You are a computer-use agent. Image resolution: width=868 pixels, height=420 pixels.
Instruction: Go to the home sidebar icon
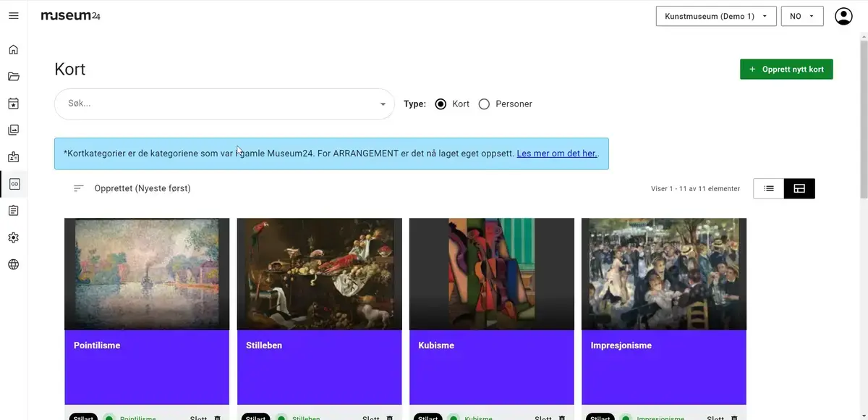pos(13,50)
